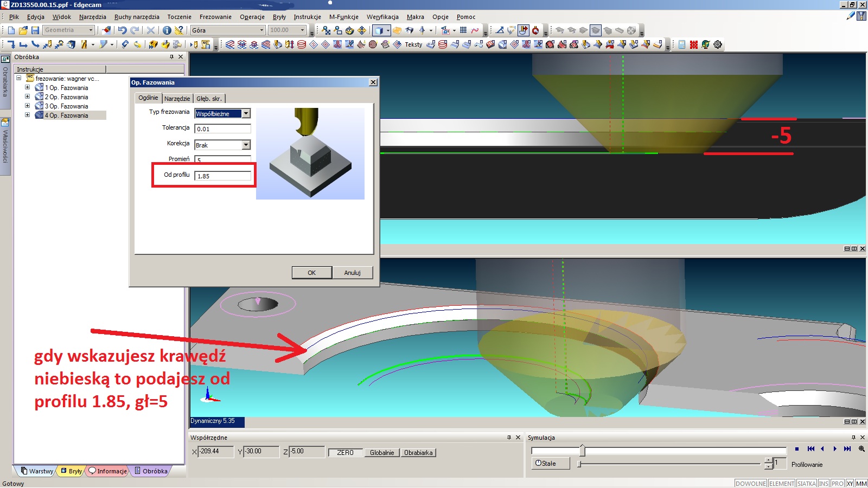
Task: Open the Góra view dropdown
Action: coord(261,30)
